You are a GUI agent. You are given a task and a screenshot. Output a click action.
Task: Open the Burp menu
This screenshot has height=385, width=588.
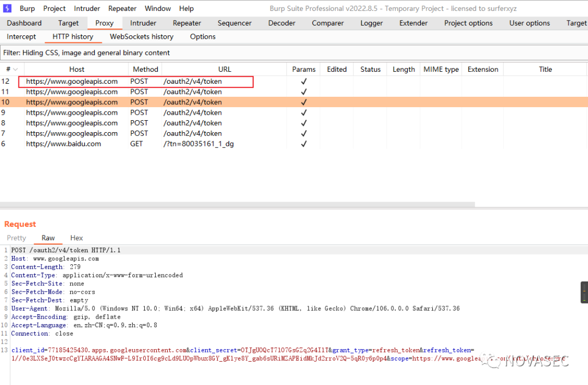tap(27, 8)
